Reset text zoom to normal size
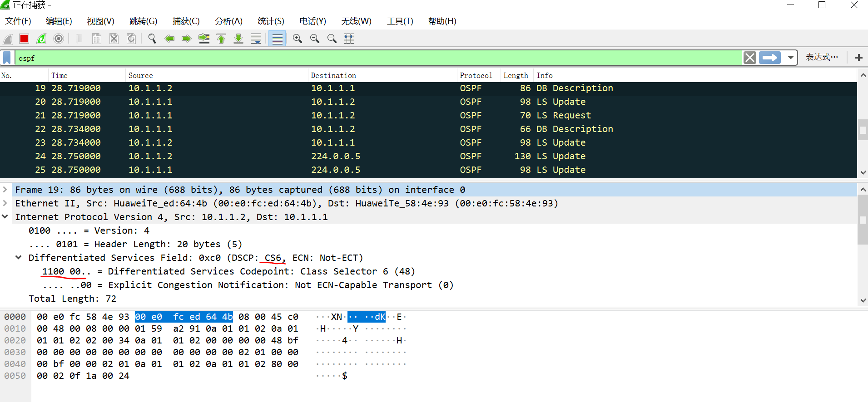This screenshot has height=402, width=868. 332,39
